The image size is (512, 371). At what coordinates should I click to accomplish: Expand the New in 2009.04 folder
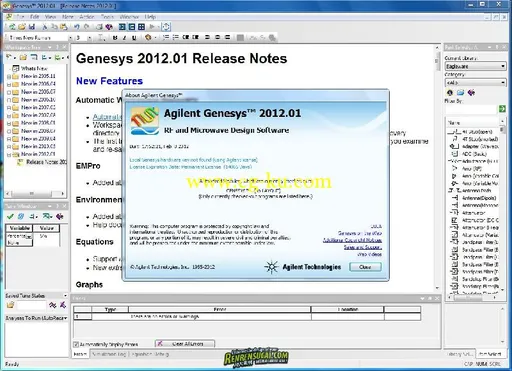coord(9,139)
